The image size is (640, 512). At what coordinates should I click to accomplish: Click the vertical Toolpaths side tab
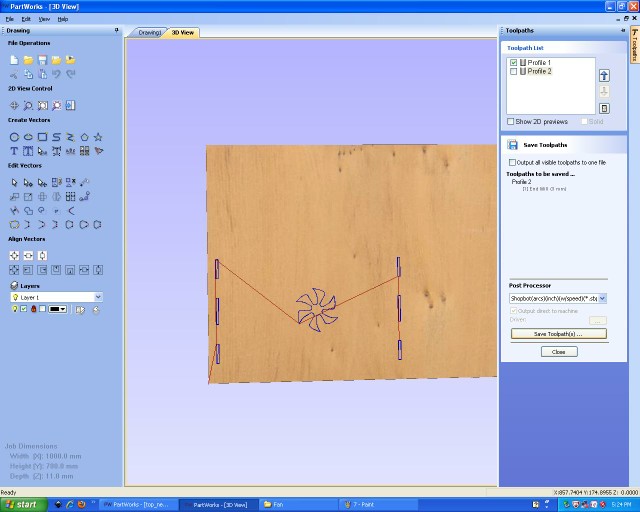pyautogui.click(x=635, y=44)
